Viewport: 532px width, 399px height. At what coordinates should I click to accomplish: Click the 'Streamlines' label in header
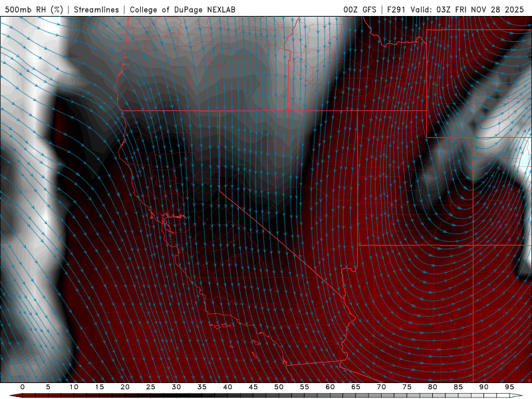click(96, 9)
